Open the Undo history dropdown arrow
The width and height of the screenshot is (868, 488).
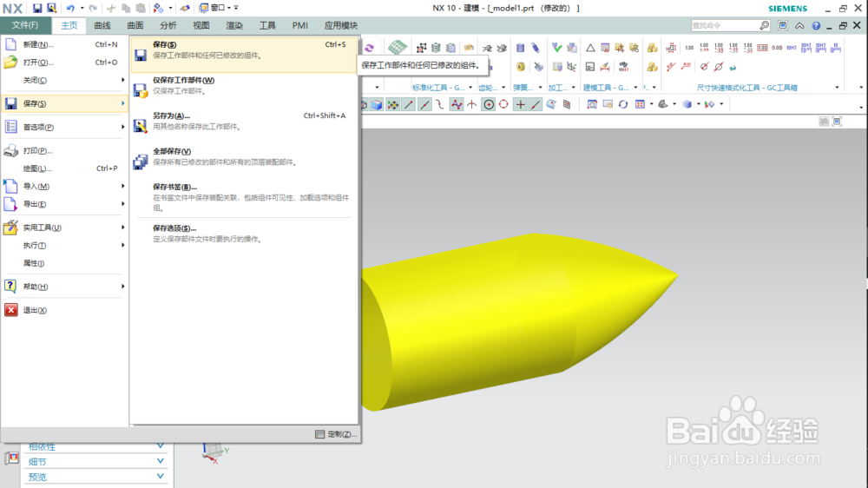82,8
